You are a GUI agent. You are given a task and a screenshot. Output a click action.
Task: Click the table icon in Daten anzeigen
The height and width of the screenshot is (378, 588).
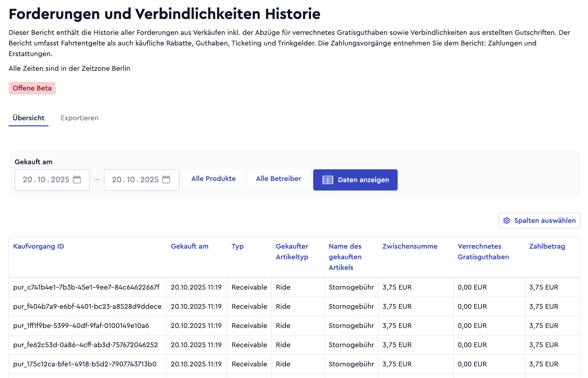pyautogui.click(x=328, y=180)
